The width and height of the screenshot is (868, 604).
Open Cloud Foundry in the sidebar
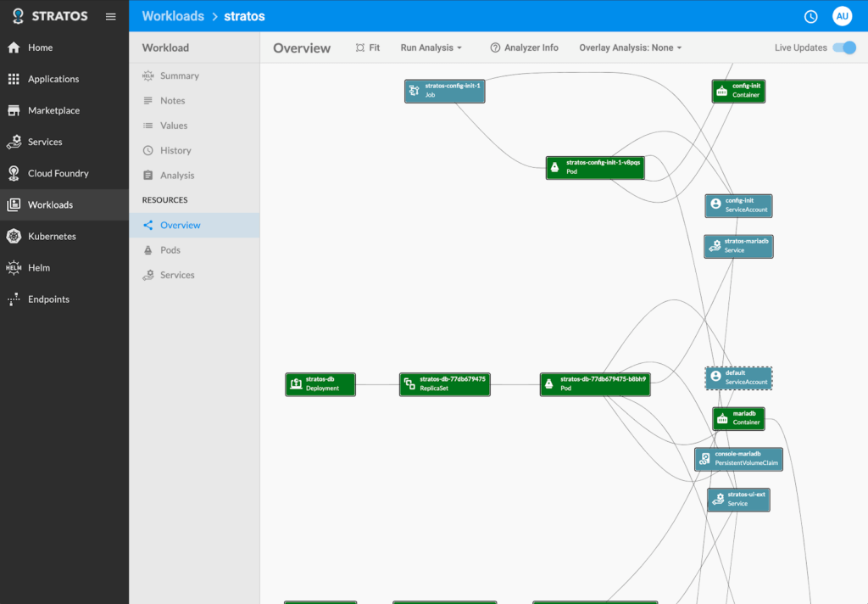[64, 173]
